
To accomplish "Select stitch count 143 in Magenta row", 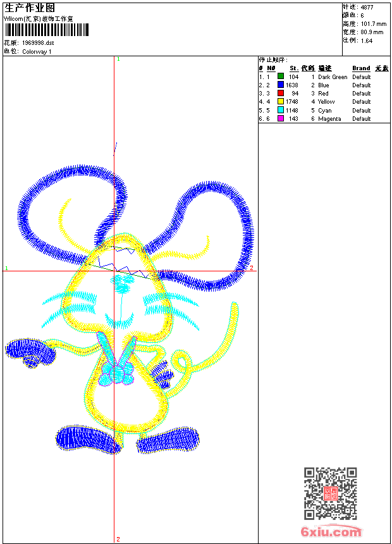I will 293,119.
